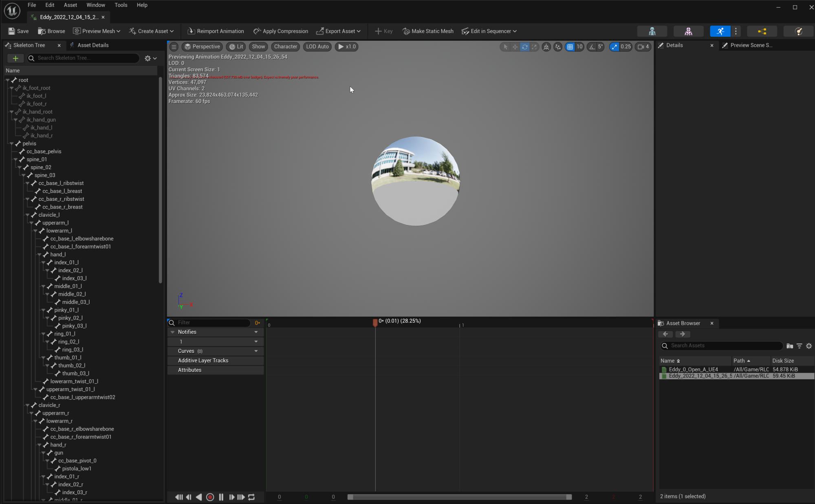Open the Export Asset dropdown
Screen dimensions: 815x504
(338, 31)
